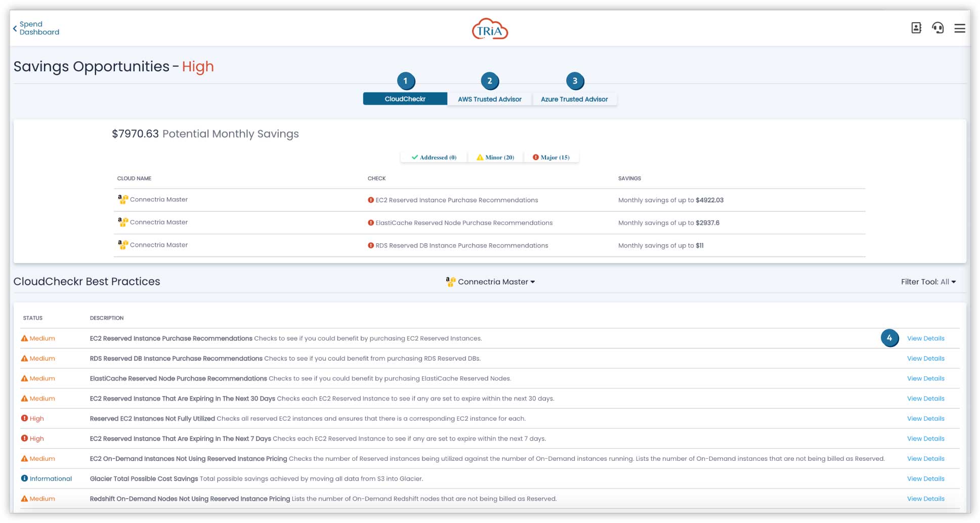Filter by Addressed (0) status

434,157
